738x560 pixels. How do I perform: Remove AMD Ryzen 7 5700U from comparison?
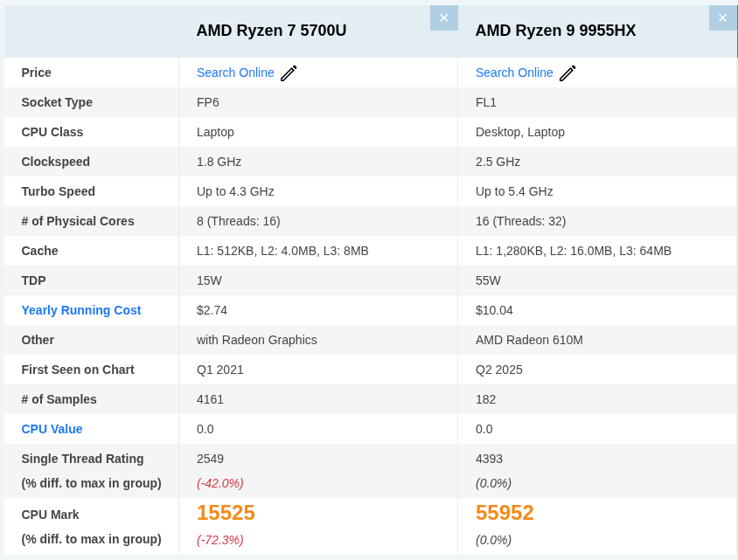coord(443,18)
